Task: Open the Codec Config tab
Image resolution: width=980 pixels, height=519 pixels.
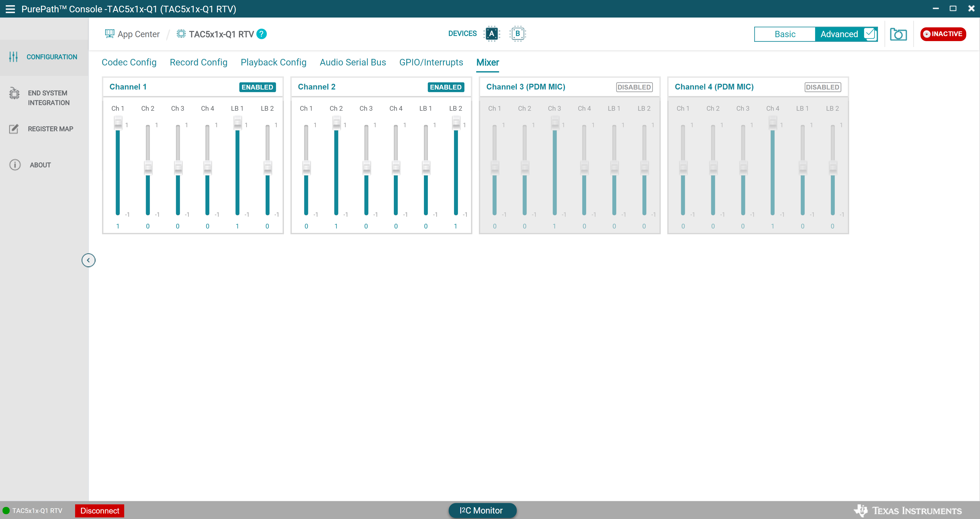Action: (x=129, y=62)
